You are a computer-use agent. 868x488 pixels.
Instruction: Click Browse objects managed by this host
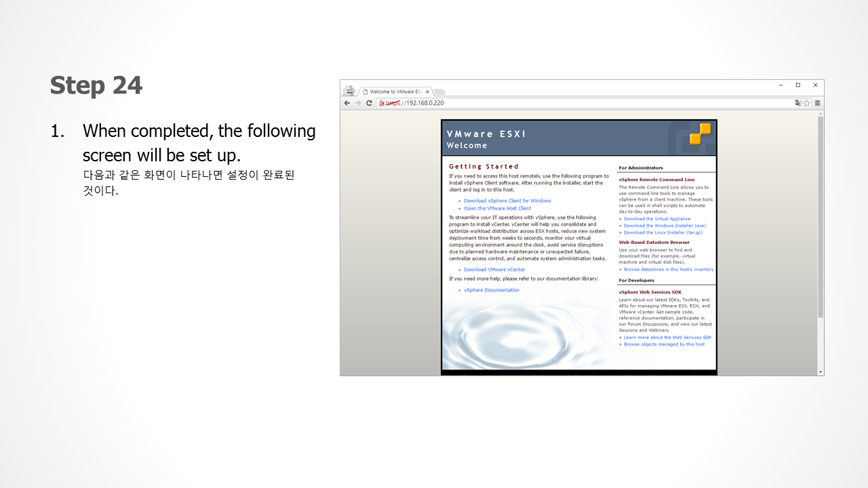coord(664,344)
